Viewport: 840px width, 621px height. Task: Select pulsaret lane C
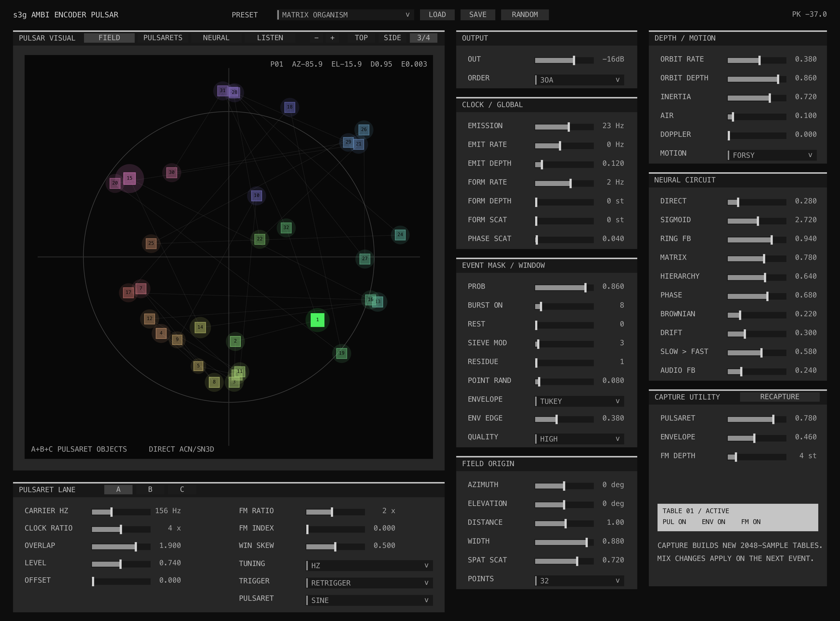pos(182,490)
